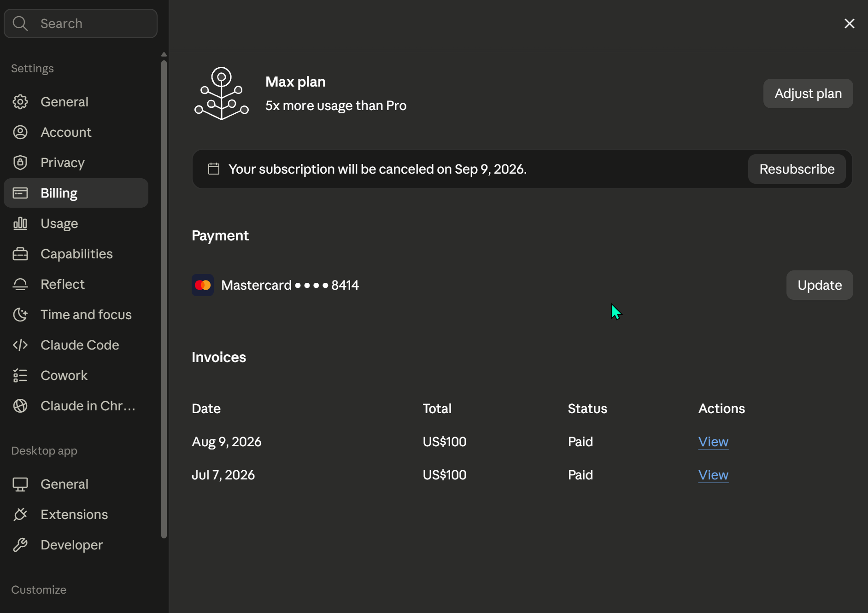Click the Adjust plan button
The image size is (868, 613).
(x=808, y=93)
